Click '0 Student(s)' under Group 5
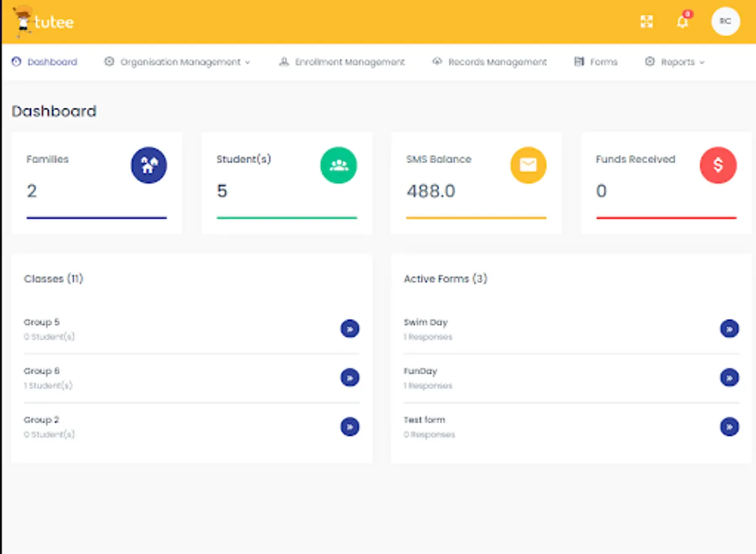 [49, 337]
